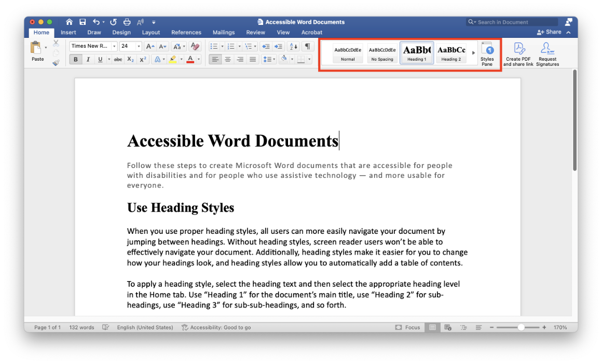The width and height of the screenshot is (602, 364).
Task: Open the font size dropdown
Action: click(x=137, y=46)
